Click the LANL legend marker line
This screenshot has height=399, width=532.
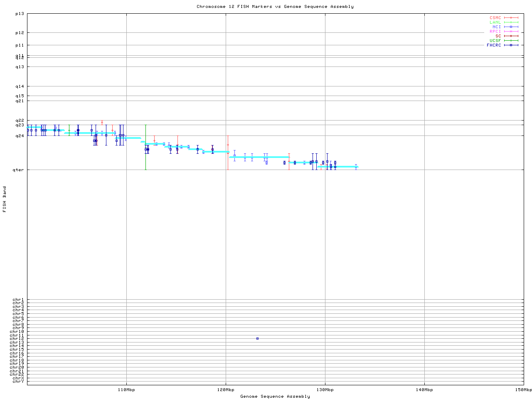point(511,22)
